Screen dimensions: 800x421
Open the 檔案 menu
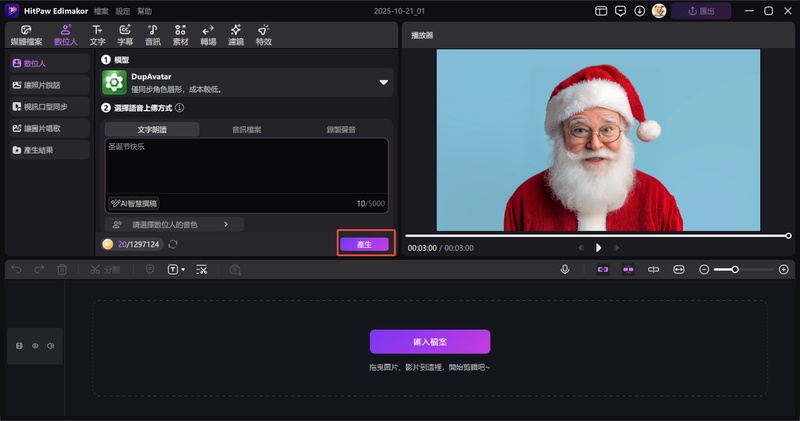coord(101,10)
